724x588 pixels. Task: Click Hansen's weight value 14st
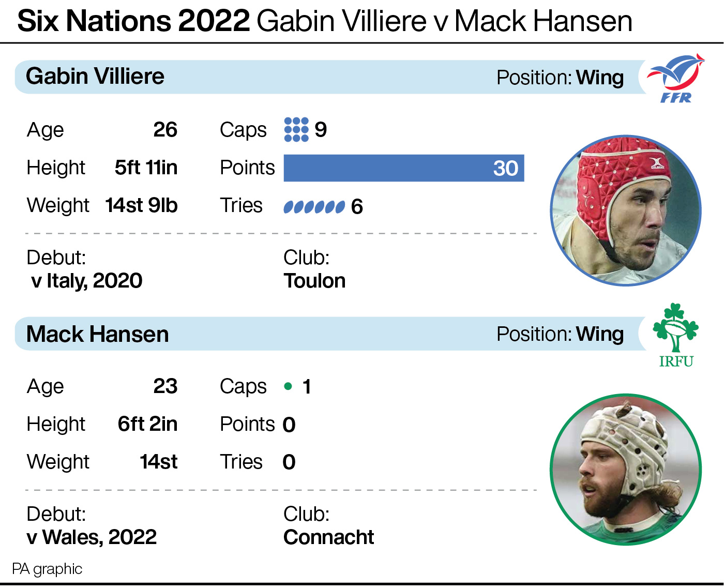point(159,462)
